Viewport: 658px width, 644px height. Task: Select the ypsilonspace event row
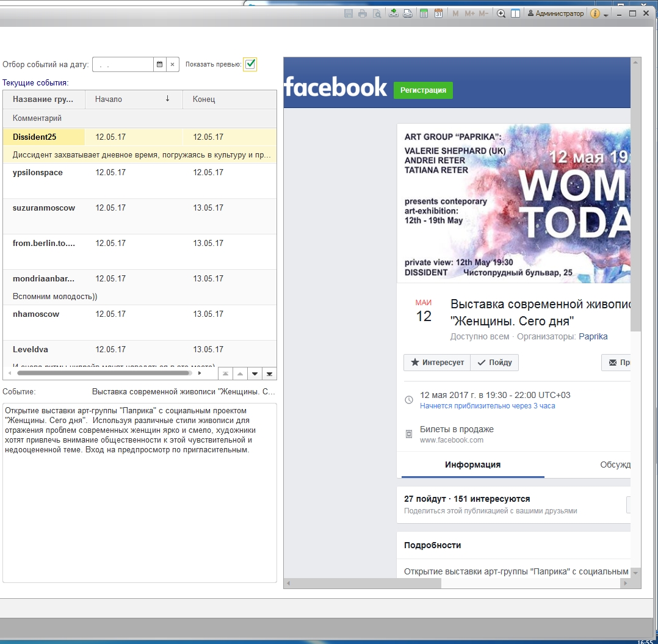click(38, 173)
